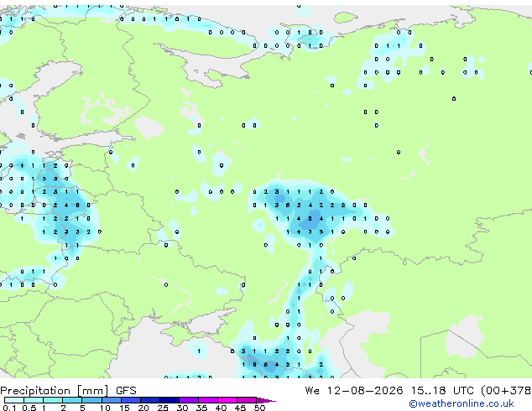Click the 10–15 mm legend color swatch
The width and height of the screenshot is (532, 411).
coord(111,400)
